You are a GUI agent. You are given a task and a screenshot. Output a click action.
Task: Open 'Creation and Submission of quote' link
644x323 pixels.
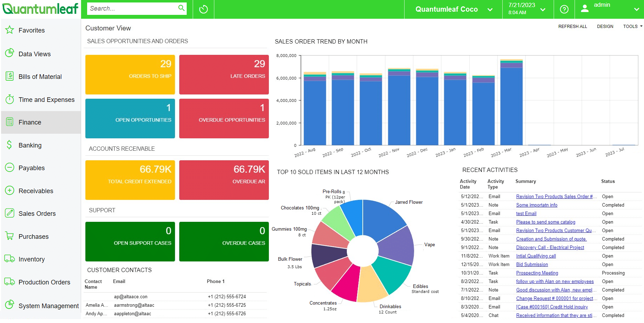pos(551,239)
